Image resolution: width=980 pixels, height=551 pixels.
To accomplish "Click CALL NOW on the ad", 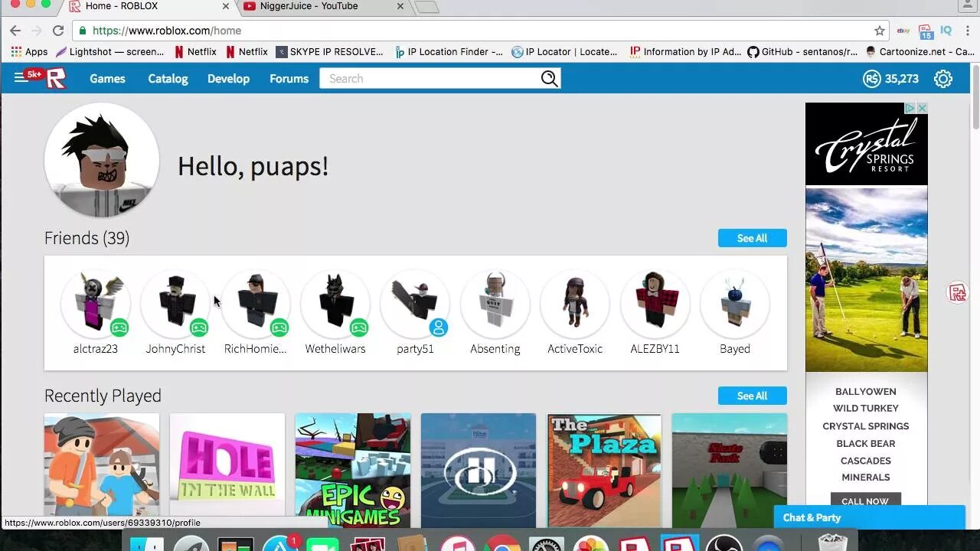I will pos(865,500).
